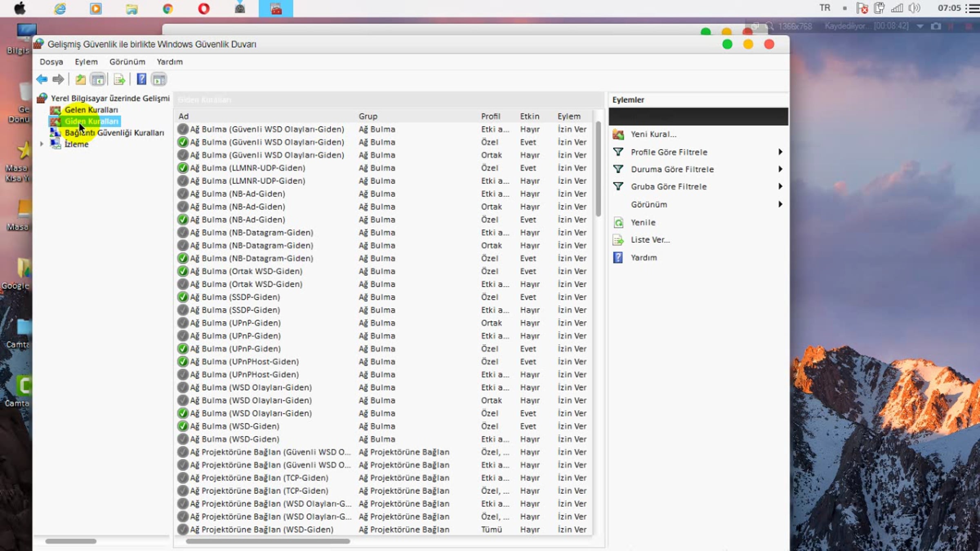Click the rules list vertical scrollbar
This screenshot has height=551, width=980.
[x=598, y=169]
